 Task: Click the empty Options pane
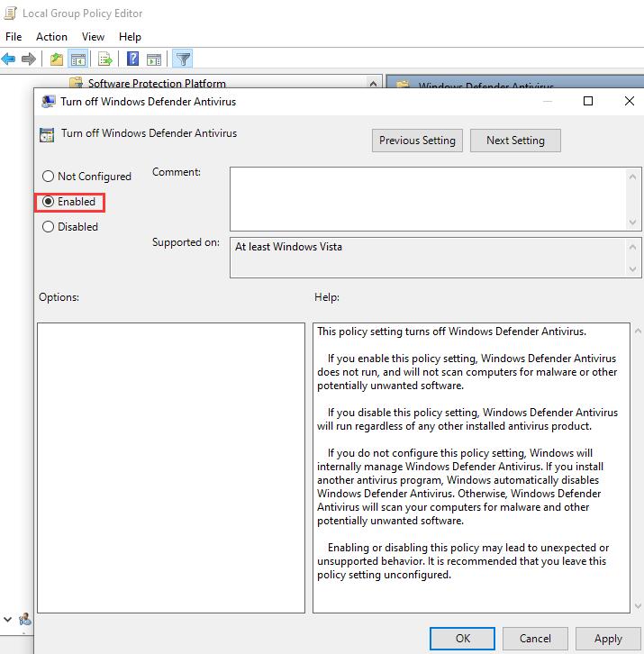[171, 468]
